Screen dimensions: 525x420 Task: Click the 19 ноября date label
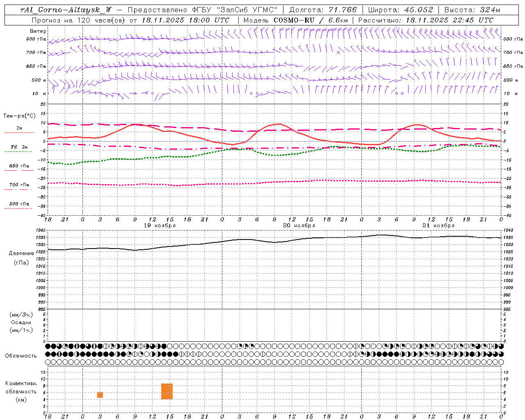click(x=160, y=226)
